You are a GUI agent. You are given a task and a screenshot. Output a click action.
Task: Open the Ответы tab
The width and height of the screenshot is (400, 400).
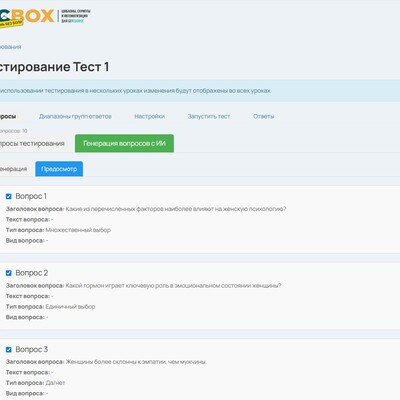264,116
